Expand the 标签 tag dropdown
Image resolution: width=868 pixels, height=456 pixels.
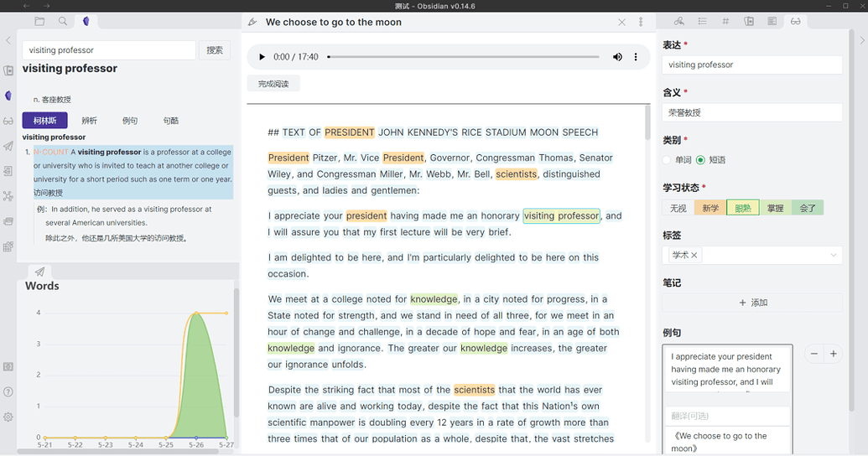tap(833, 255)
